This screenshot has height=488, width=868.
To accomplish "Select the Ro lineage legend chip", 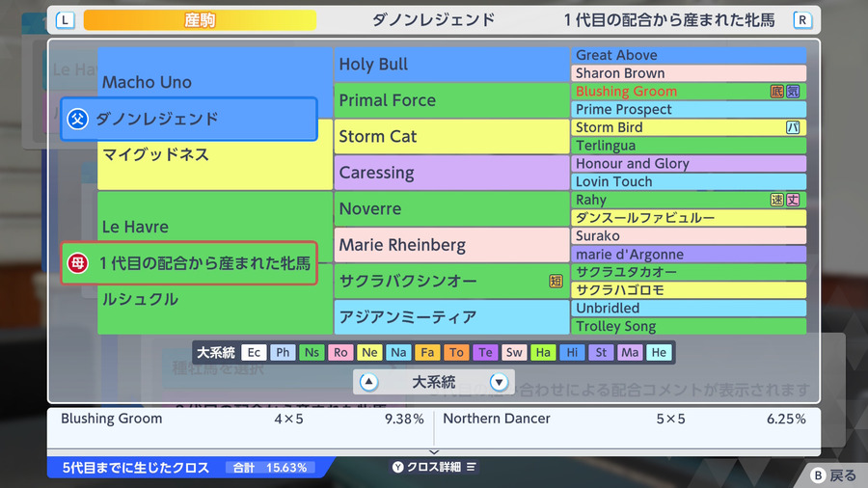I will 340,352.
